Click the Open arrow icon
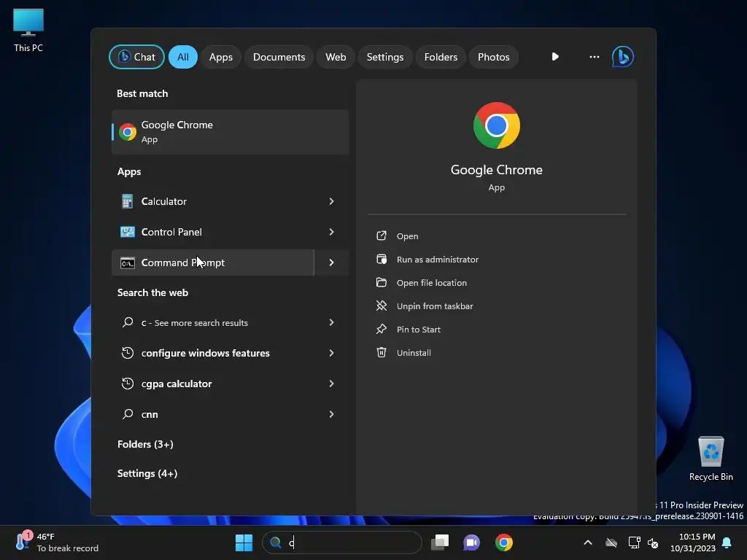Image resolution: width=747 pixels, height=560 pixels. [382, 236]
